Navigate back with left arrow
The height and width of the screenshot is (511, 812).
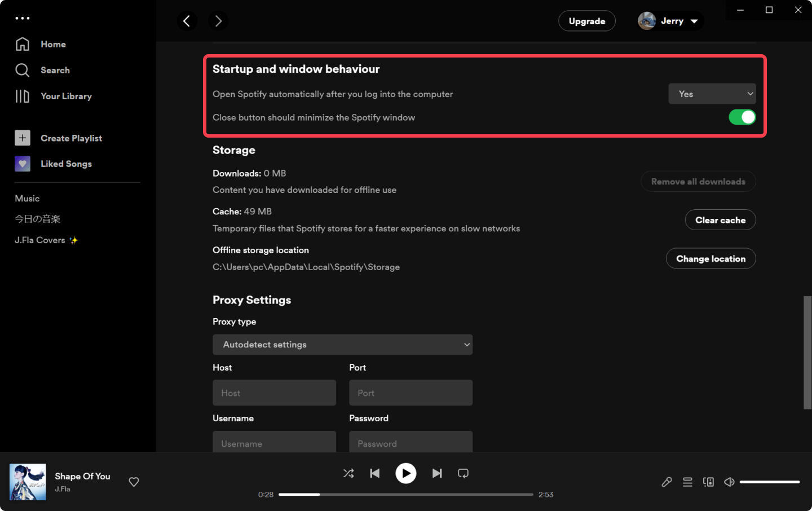click(187, 21)
